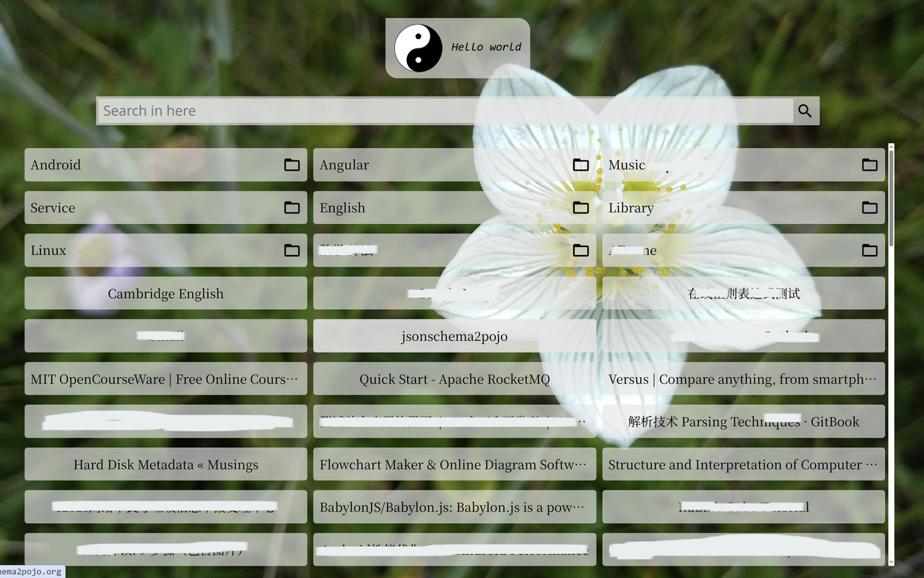The image size is (924, 578).
Task: Open the Library folder icon
Action: coord(870,207)
